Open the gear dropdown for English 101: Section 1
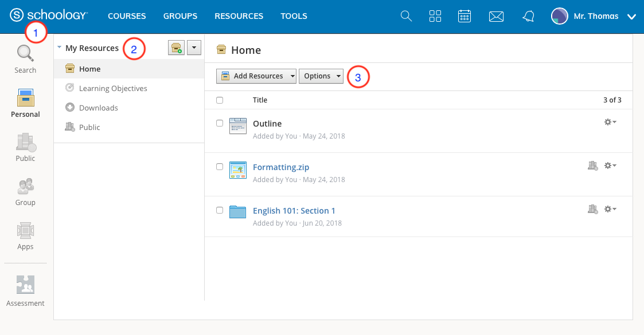644x335 pixels. 610,209
